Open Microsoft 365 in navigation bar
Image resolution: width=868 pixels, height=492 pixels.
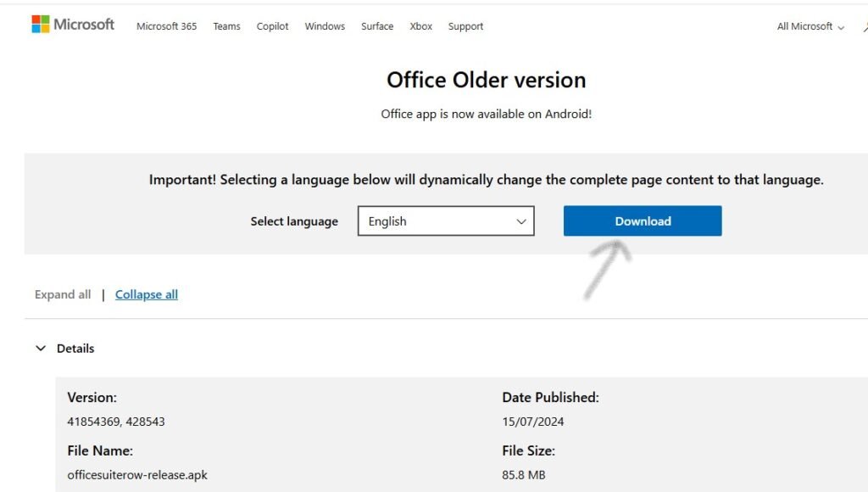[166, 26]
